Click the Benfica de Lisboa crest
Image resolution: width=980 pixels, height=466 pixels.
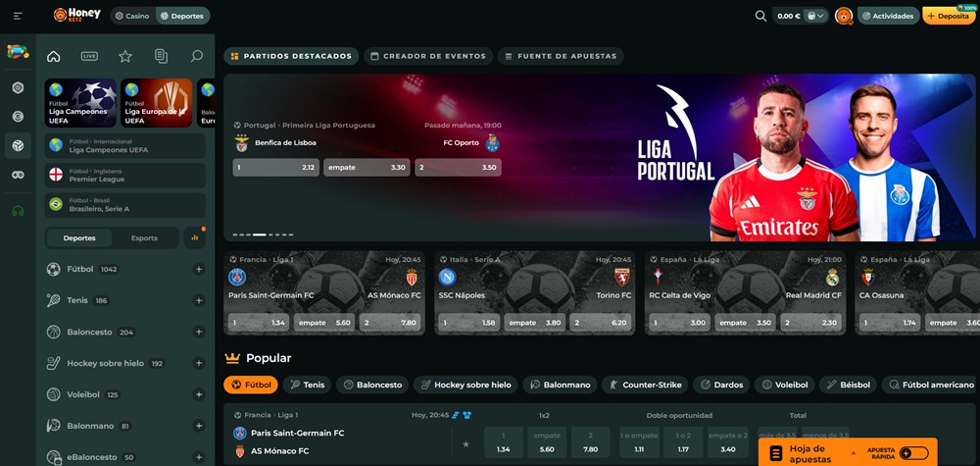241,142
